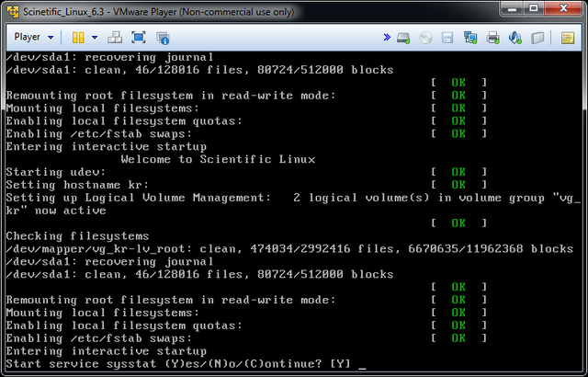The image size is (588, 377).
Task: Send Ctrl+Alt+Del to the guest
Action: tap(115, 38)
